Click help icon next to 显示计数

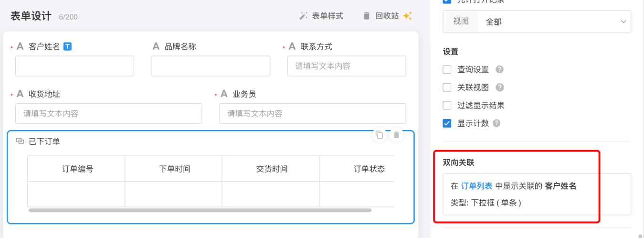tap(496, 123)
